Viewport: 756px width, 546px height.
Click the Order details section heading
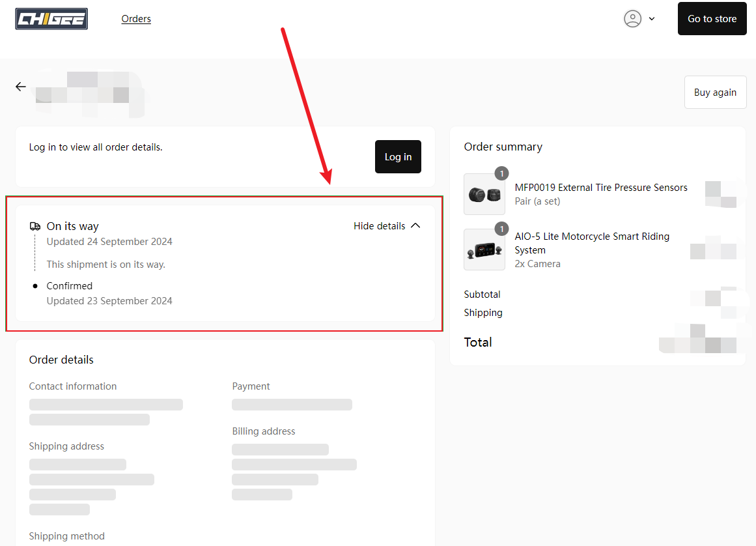pyautogui.click(x=61, y=360)
